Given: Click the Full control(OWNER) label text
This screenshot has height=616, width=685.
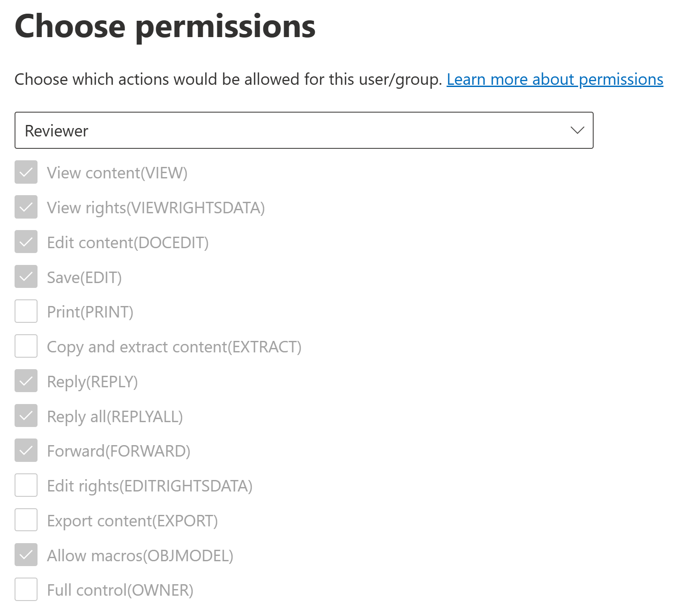Looking at the screenshot, I should point(120,590).
